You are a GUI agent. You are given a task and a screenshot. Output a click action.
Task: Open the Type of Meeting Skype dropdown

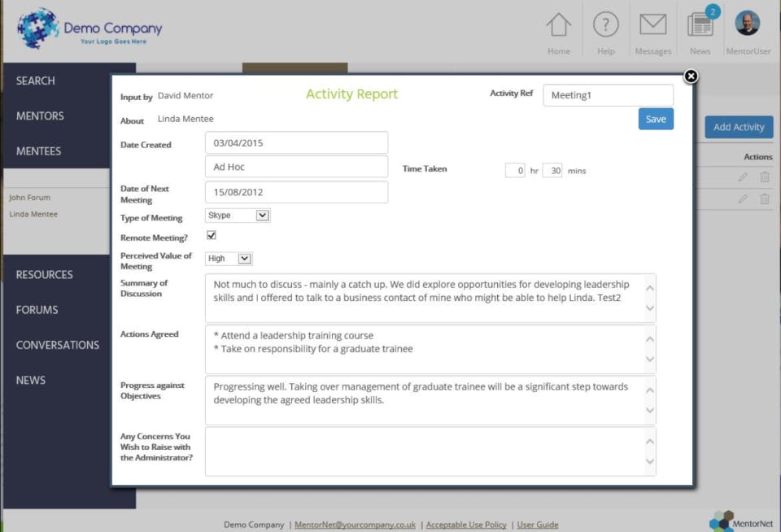pos(238,216)
